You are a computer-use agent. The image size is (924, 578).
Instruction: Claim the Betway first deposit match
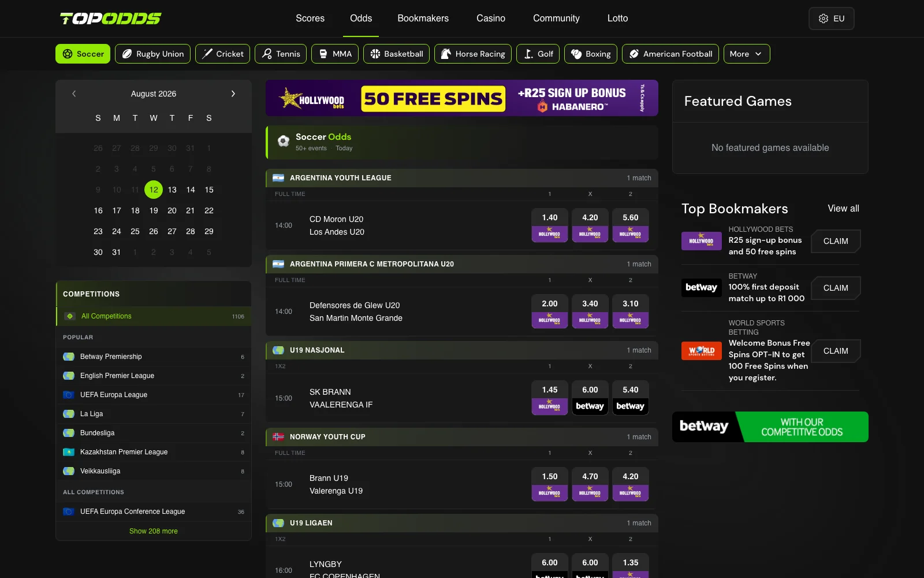(836, 288)
